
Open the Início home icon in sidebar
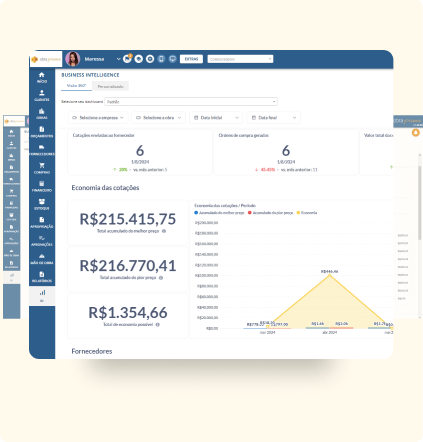42,77
